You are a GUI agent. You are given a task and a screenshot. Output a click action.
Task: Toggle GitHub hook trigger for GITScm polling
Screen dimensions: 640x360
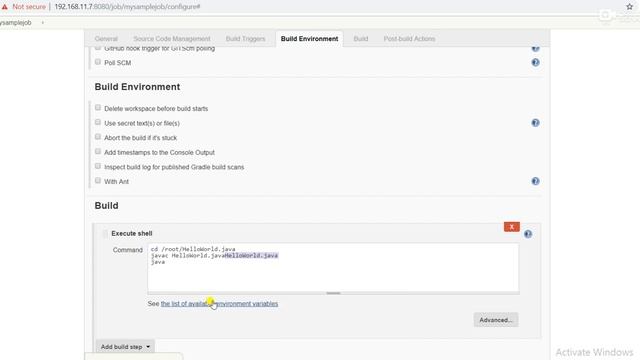[98, 48]
